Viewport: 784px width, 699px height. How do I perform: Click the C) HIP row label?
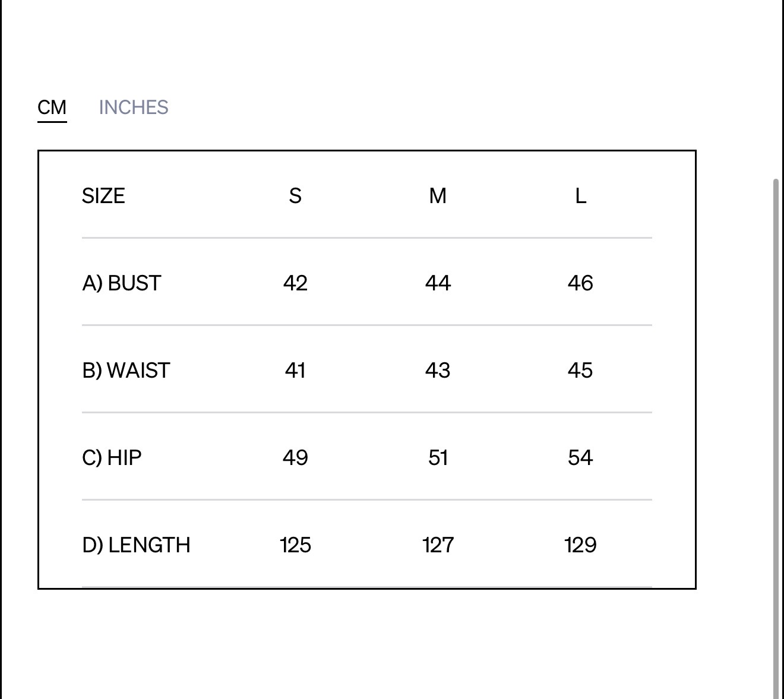(x=112, y=458)
